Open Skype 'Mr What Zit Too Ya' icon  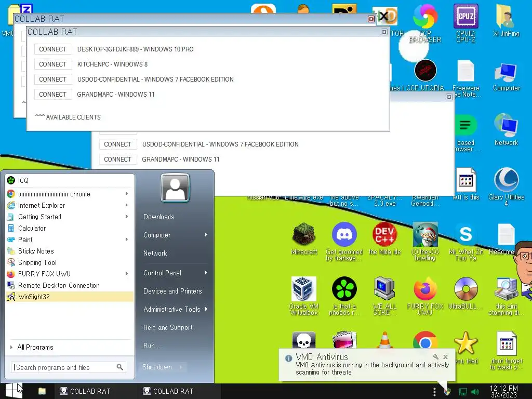coord(465,241)
